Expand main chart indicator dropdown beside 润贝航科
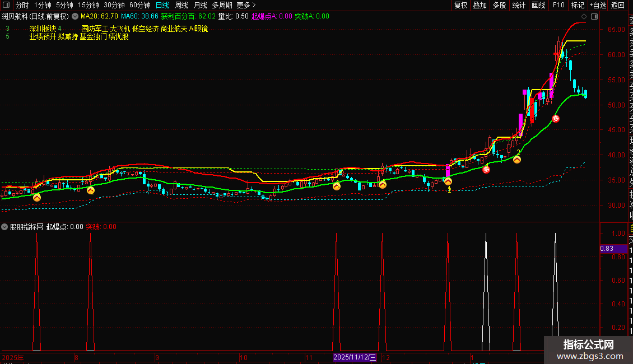The width and height of the screenshot is (633, 364). [75, 17]
